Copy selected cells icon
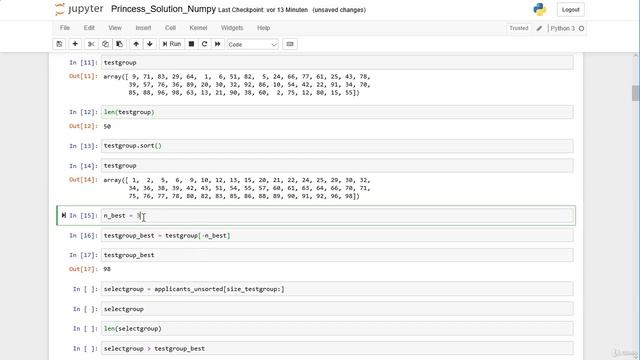640x360 pixels. [105, 44]
